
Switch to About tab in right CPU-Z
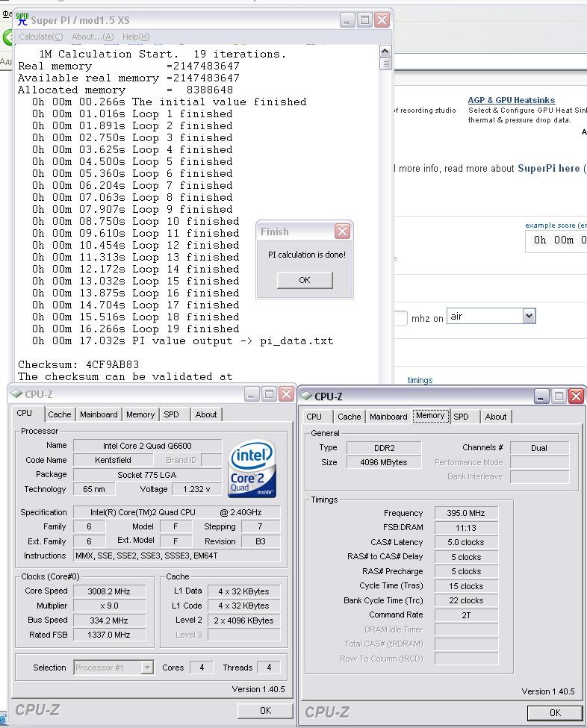coord(495,417)
